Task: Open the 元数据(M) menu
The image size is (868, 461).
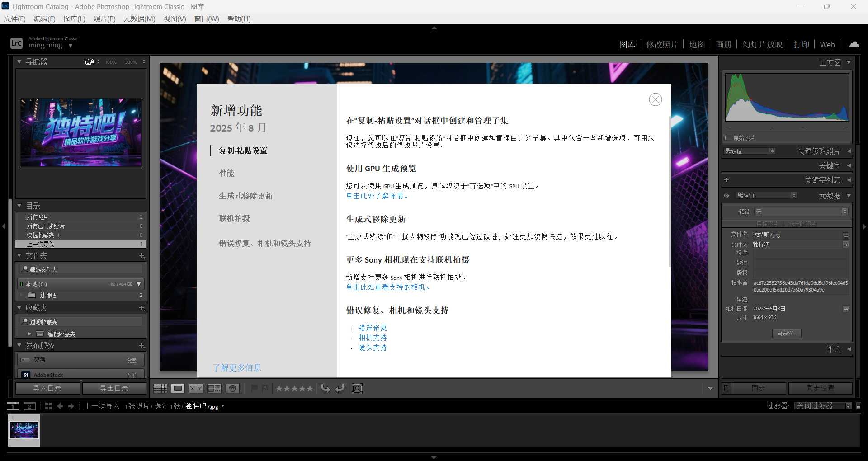Action: [x=139, y=19]
